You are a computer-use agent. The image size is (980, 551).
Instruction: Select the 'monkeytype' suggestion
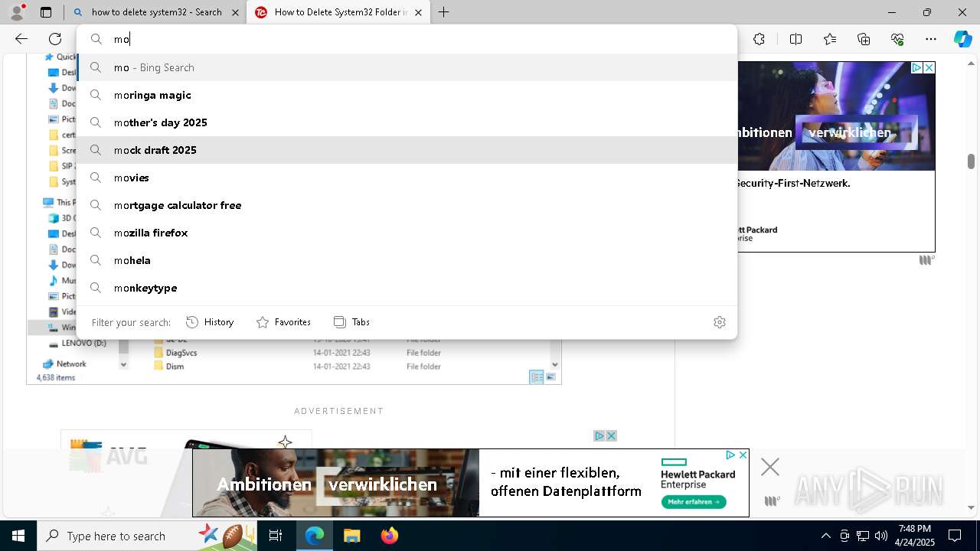click(407, 288)
